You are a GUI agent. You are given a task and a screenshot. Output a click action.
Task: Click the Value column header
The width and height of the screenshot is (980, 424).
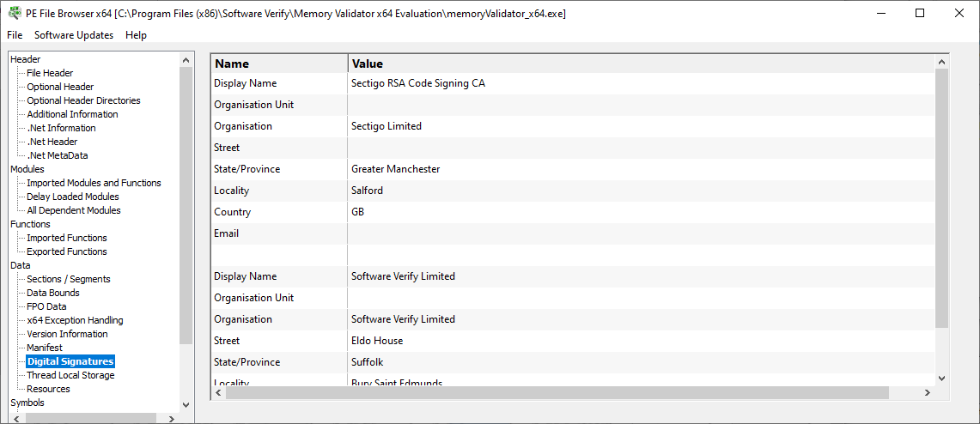point(642,64)
